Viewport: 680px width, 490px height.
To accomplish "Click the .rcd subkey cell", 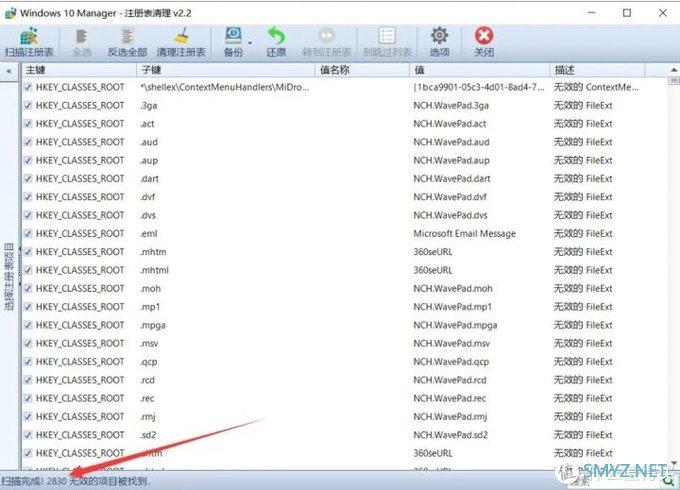I will 147,380.
